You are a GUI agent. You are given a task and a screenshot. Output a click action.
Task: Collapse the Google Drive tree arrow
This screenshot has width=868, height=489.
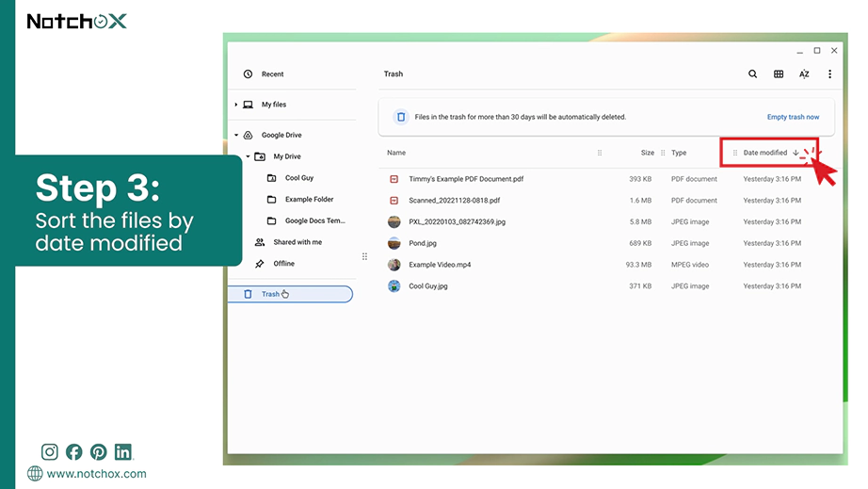pos(235,135)
